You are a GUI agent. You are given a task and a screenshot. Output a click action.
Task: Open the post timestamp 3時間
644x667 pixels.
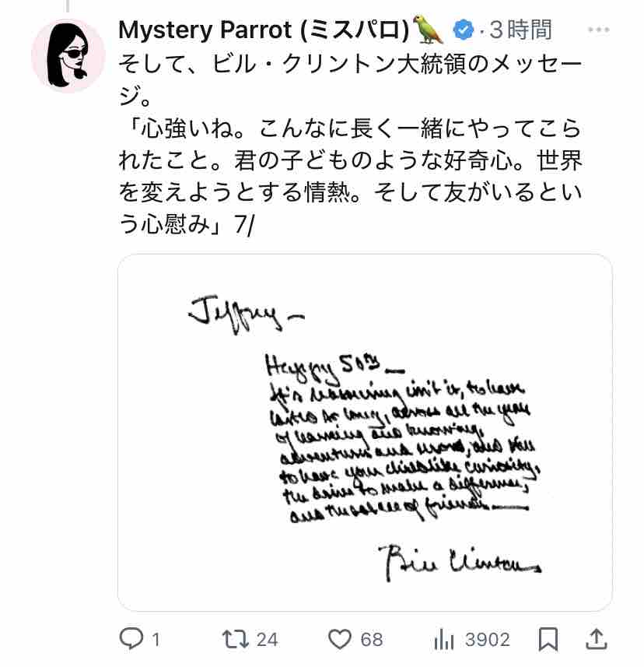pyautogui.click(x=520, y=30)
